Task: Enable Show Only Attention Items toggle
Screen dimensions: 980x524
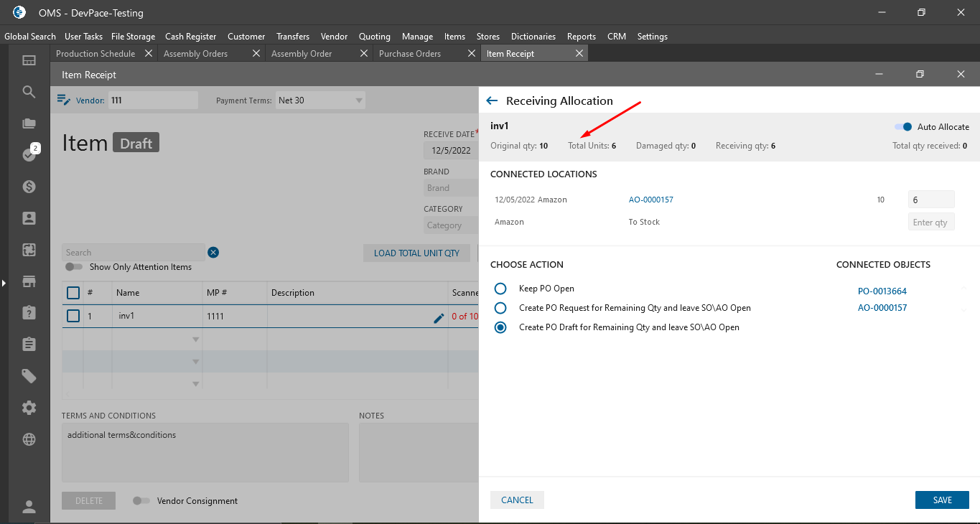Action: pyautogui.click(x=74, y=267)
